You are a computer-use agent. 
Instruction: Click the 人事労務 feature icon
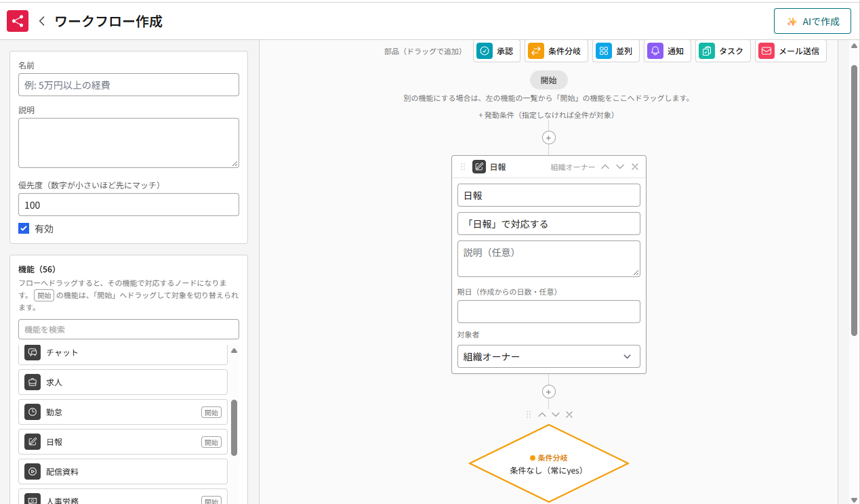coord(33,500)
